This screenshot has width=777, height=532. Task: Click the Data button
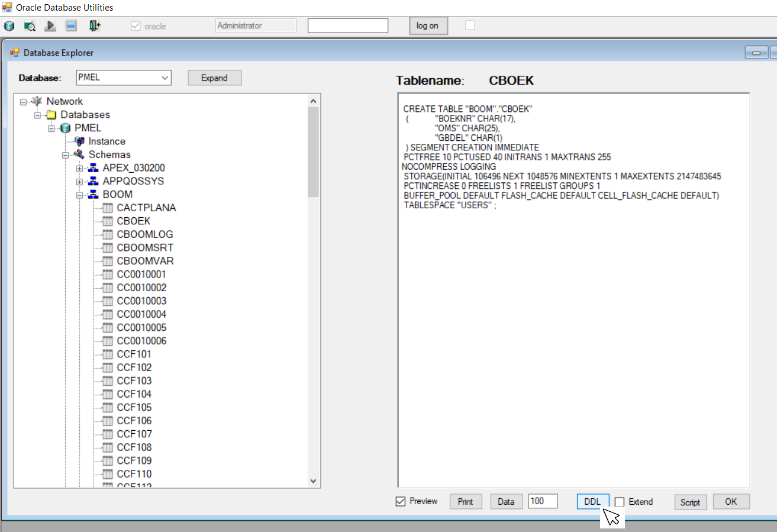click(x=506, y=502)
